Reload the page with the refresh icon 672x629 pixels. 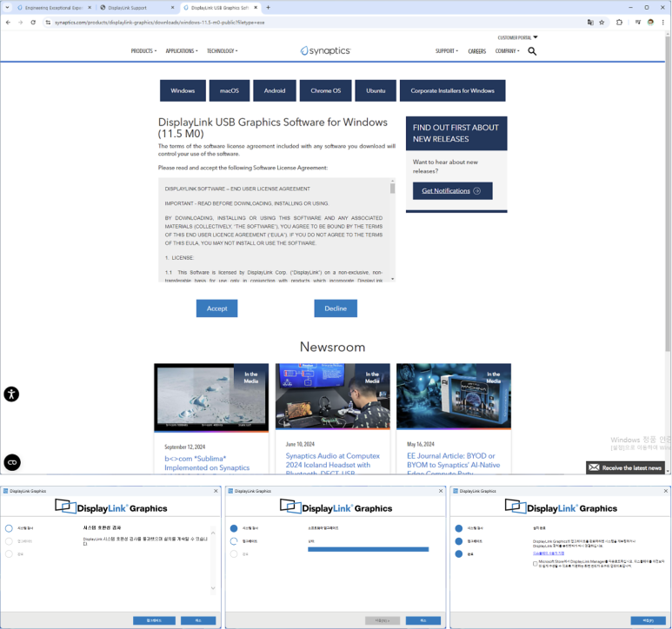coord(33,23)
